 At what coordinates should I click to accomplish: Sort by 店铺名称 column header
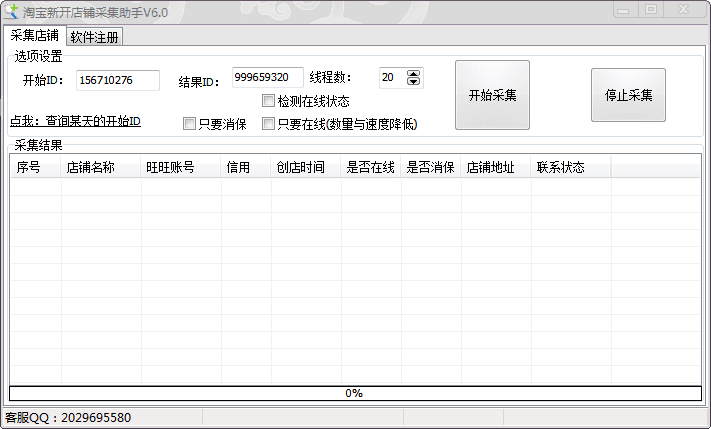101,167
